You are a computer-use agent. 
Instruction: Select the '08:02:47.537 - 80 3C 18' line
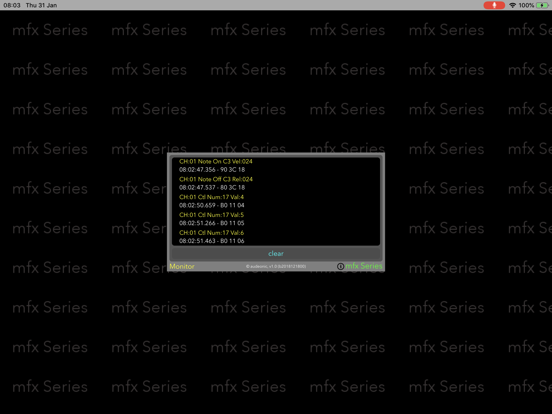(x=212, y=188)
